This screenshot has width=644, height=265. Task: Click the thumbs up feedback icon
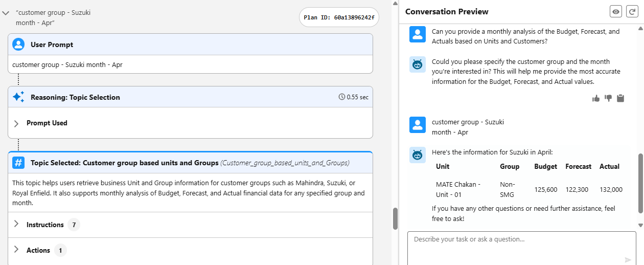(x=596, y=98)
